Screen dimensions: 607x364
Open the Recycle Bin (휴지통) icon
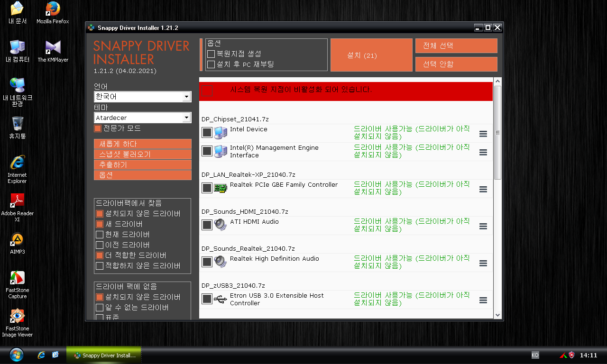(x=18, y=127)
